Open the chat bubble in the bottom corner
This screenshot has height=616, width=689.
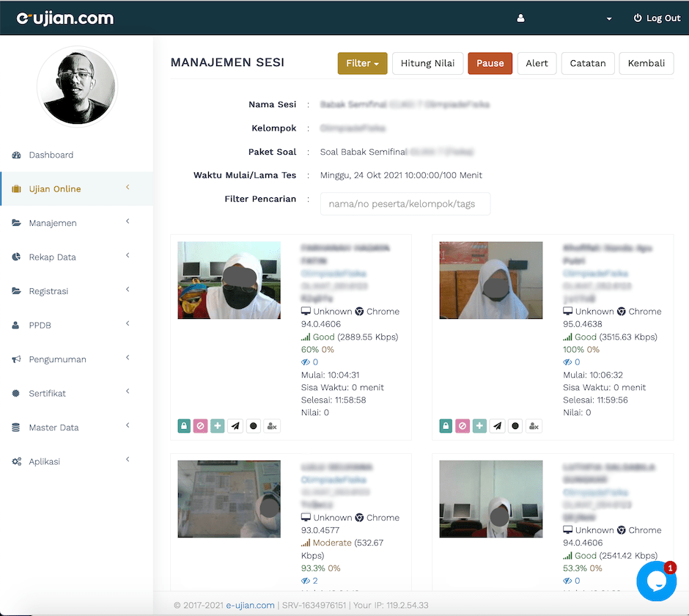point(656,581)
